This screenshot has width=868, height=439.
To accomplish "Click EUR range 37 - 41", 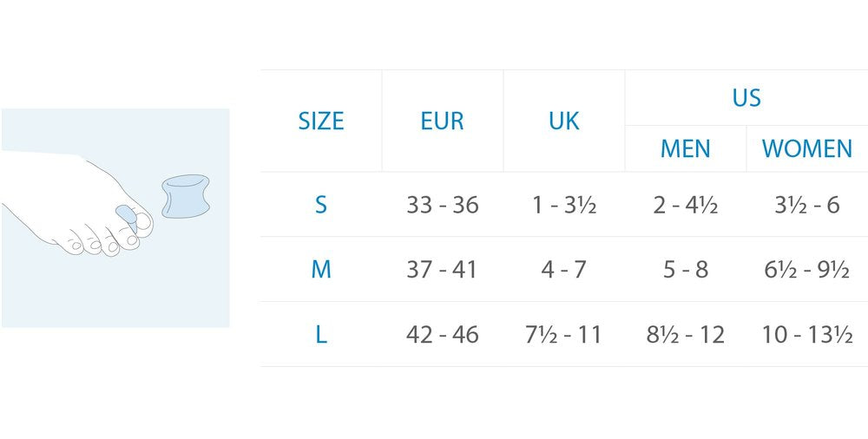I will click(x=442, y=270).
